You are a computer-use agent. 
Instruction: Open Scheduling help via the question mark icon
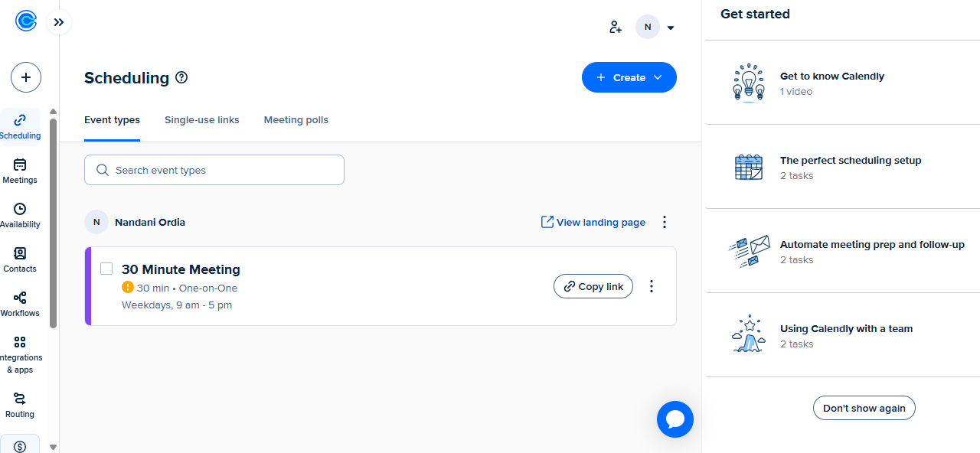tap(181, 77)
